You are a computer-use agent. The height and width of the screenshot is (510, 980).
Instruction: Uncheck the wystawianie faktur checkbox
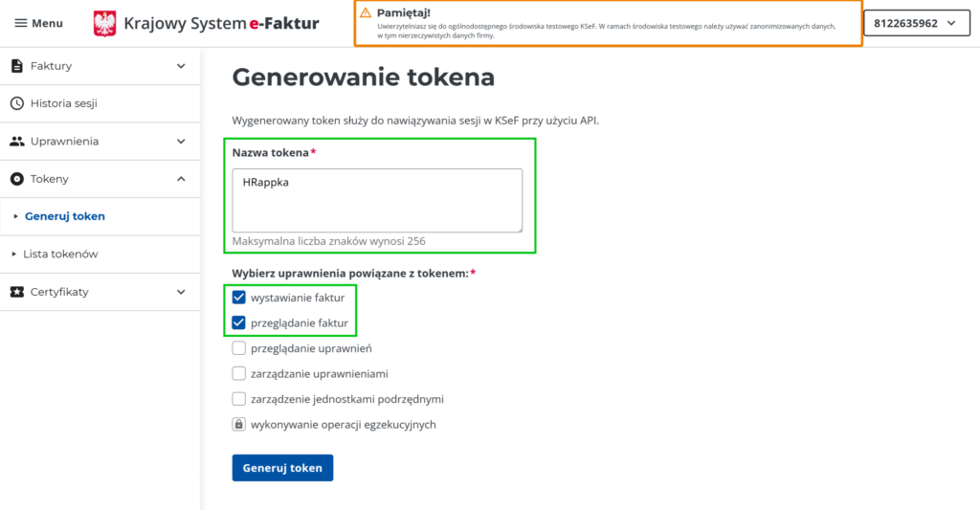(x=239, y=298)
